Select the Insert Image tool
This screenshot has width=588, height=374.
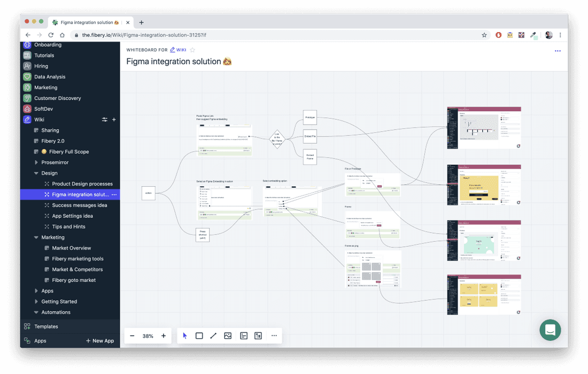click(x=228, y=335)
